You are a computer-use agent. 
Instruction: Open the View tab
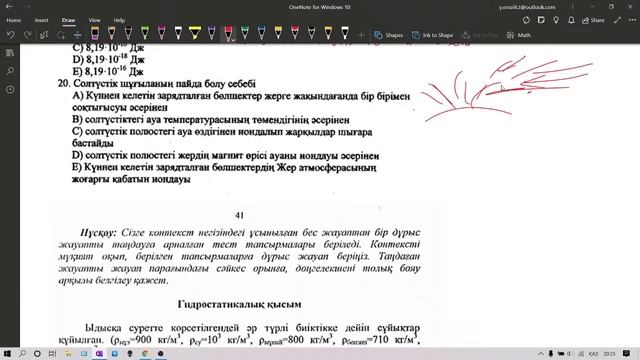94,20
